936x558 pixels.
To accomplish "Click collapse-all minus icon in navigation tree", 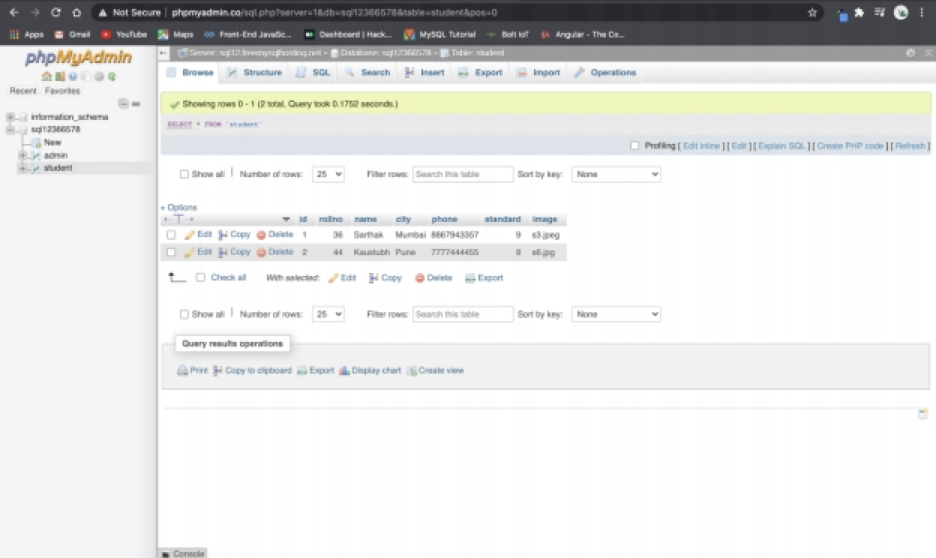I will (x=123, y=104).
